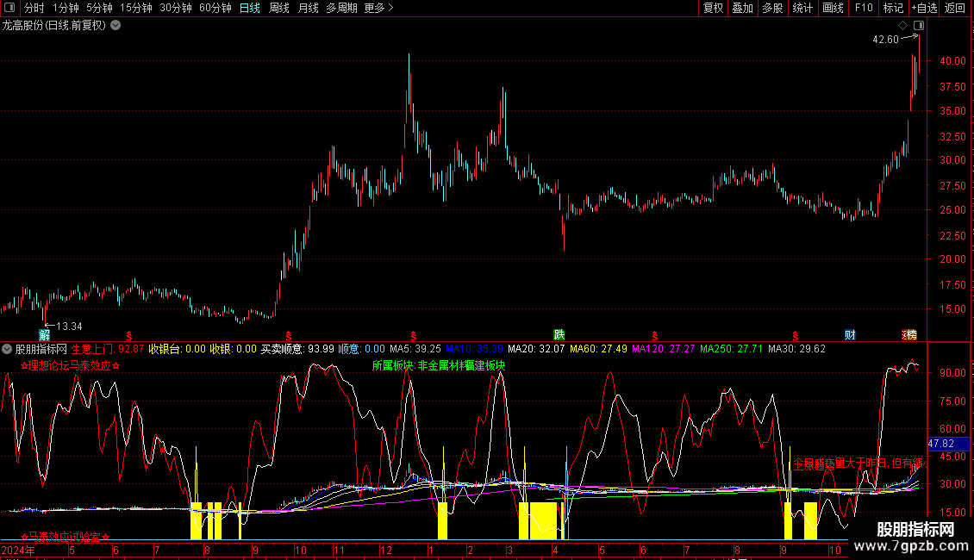Click month 12 on the time axis
The height and width of the screenshot is (560, 974).
tap(386, 550)
